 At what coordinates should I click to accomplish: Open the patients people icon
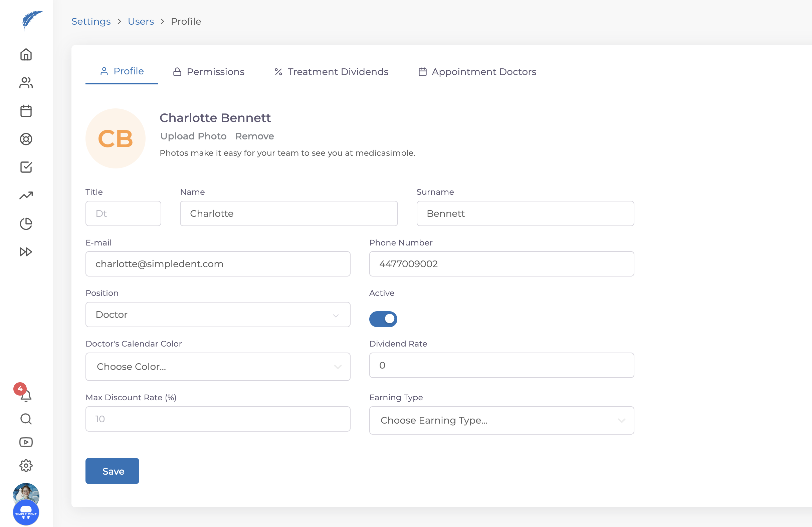tap(26, 83)
